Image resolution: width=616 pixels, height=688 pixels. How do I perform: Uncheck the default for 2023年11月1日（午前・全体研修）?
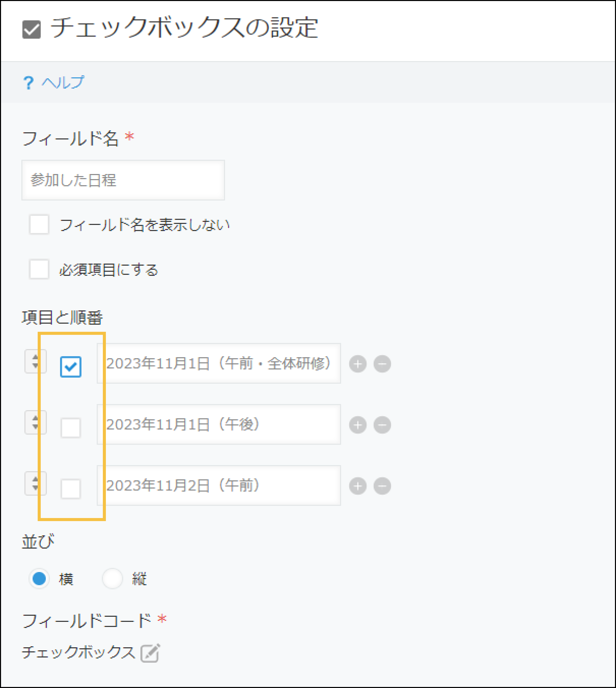pyautogui.click(x=71, y=366)
